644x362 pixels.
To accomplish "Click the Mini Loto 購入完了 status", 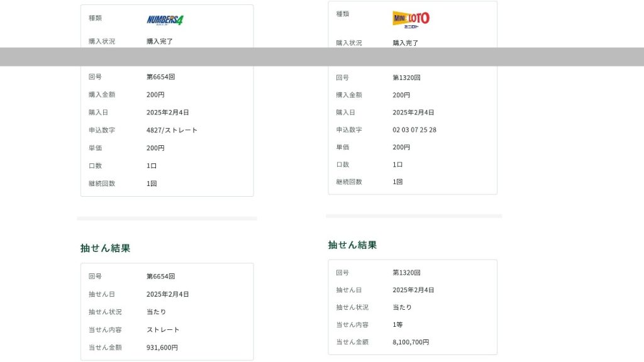I will 406,43.
